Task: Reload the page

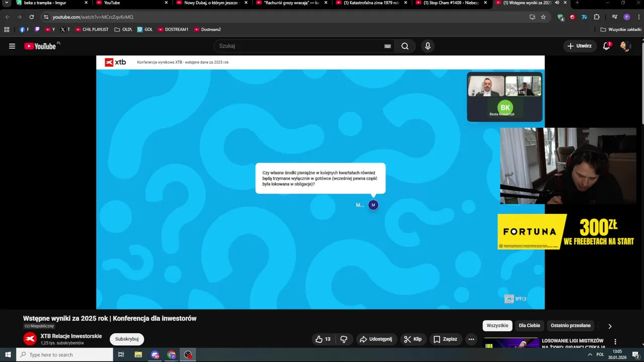Action: pyautogui.click(x=31, y=17)
